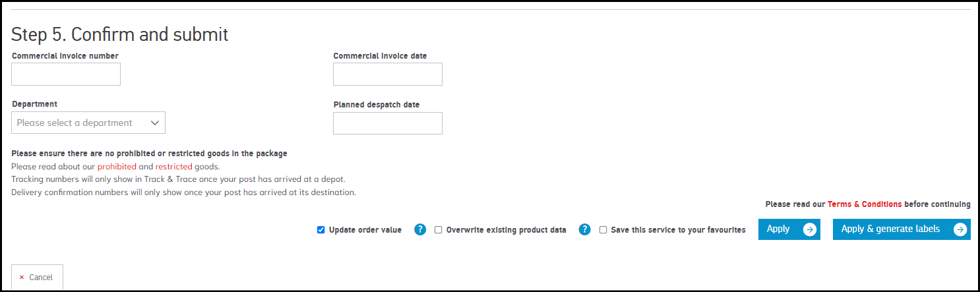Select the Planned despatch date input box
980x292 pixels.
(387, 123)
